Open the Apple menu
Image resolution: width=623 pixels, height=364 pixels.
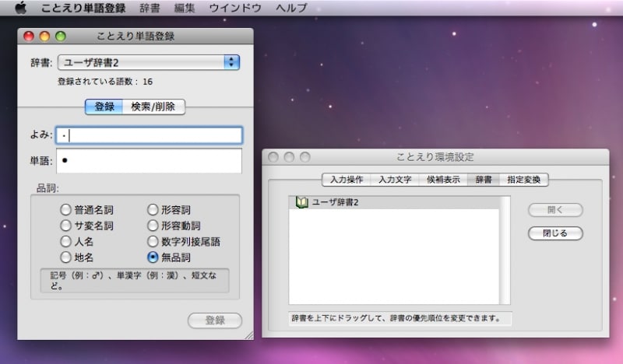[x=21, y=8]
